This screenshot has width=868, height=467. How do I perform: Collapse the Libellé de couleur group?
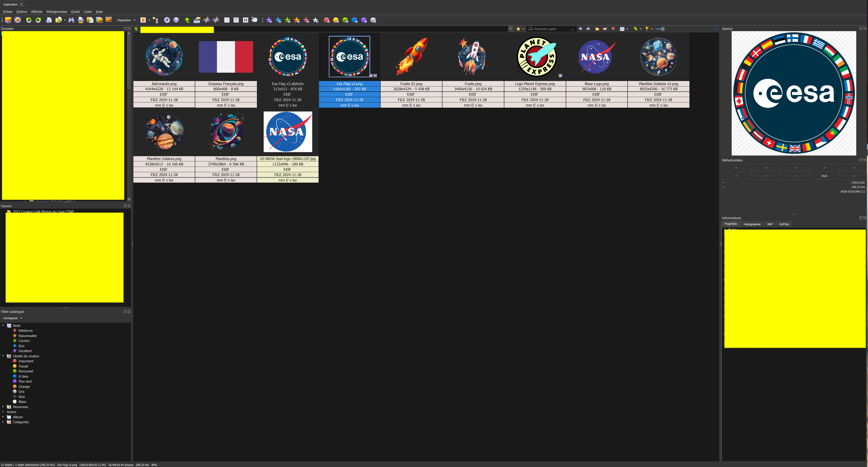[x=3, y=356]
